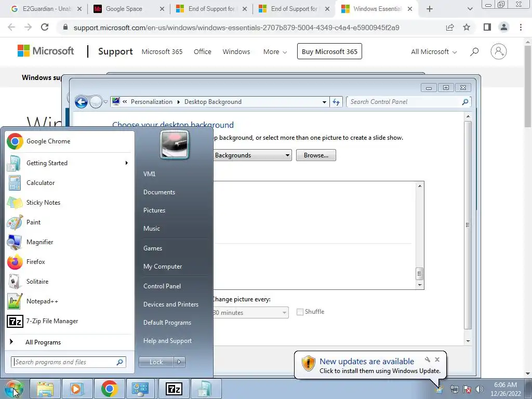532x399 pixels.
Task: Open Office support link
Action: tap(202, 51)
